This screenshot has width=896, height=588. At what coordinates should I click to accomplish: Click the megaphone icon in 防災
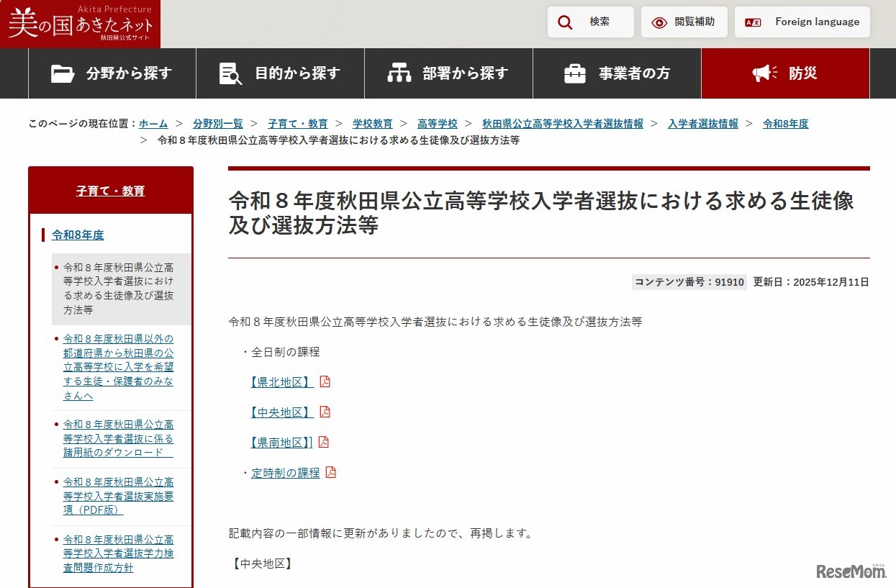tap(765, 73)
